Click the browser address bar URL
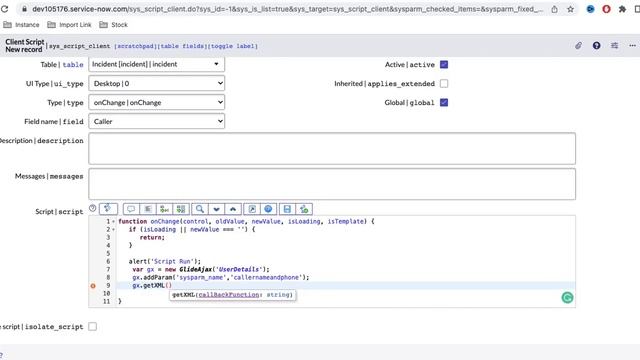The image size is (640, 360). (287, 9)
